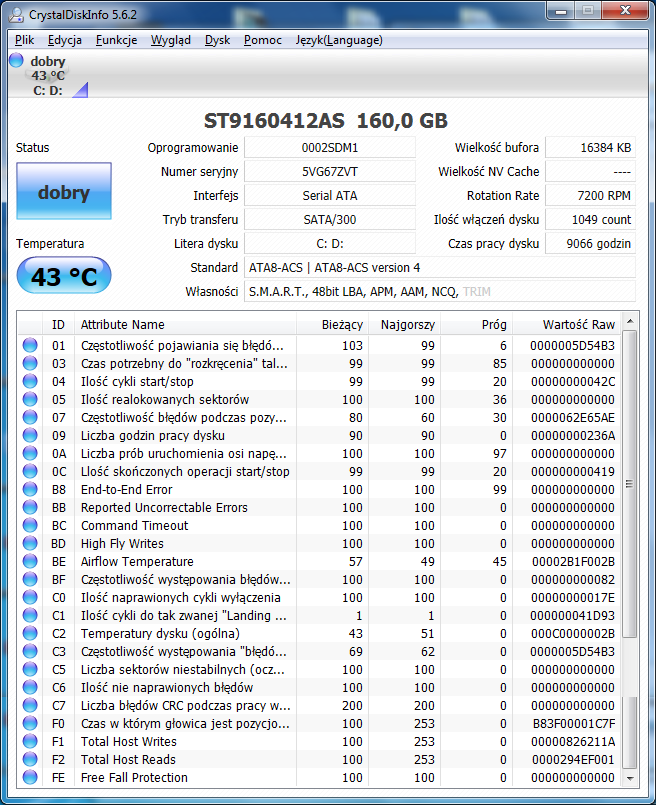Click status orb of attribute 0A row
656x805 pixels.
coord(30,453)
